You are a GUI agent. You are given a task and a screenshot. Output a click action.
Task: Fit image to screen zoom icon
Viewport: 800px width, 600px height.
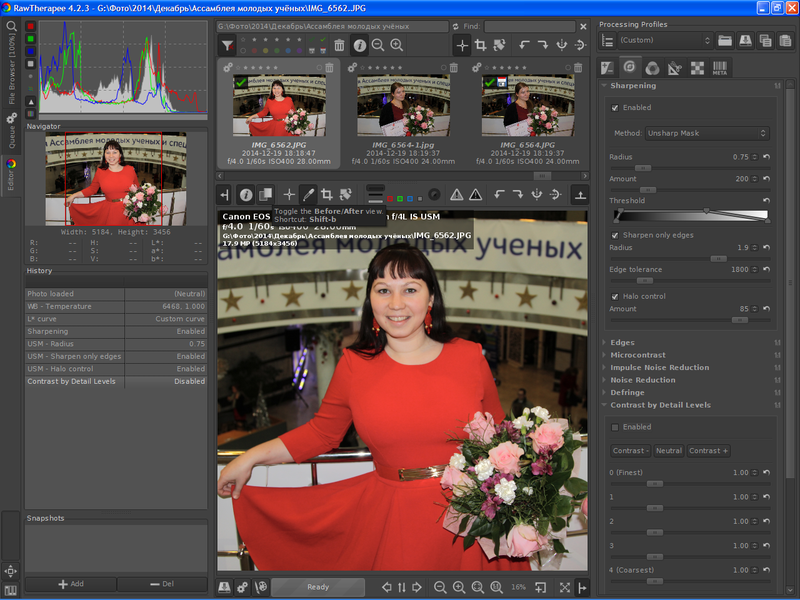tap(478, 587)
